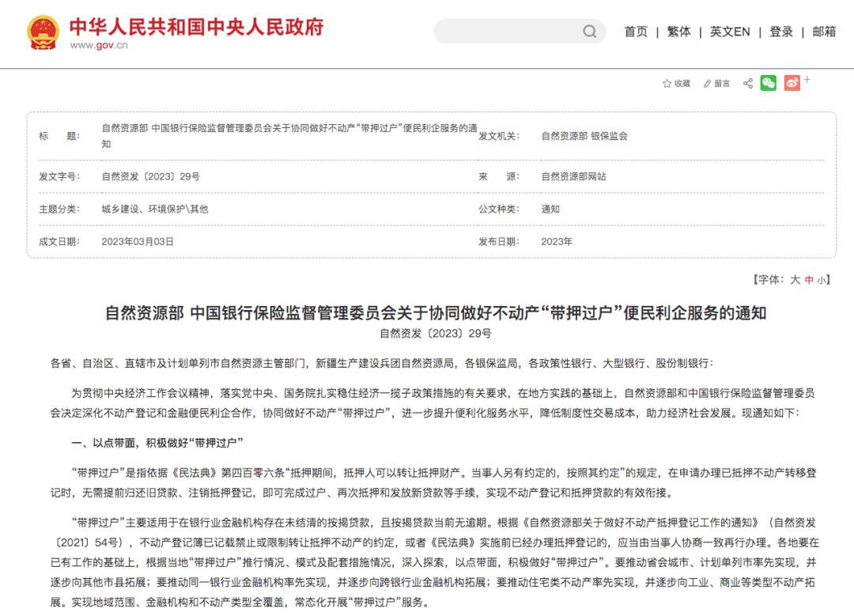
Task: Click the 标题 label in info table
Action: click(x=59, y=136)
